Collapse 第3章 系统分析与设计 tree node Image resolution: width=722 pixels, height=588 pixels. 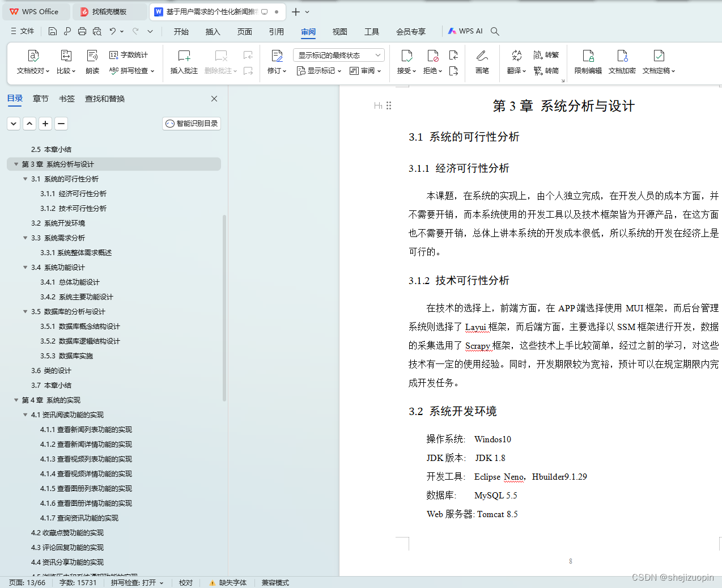(16, 164)
